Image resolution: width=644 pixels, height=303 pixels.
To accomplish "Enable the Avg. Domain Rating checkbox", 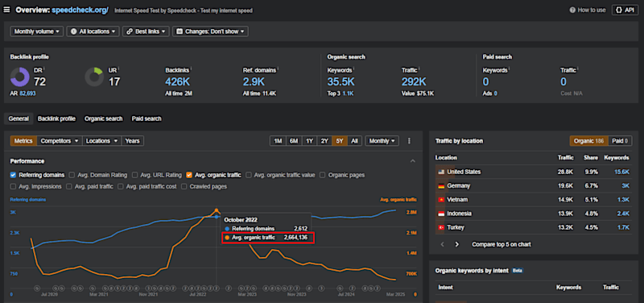I will 72,175.
